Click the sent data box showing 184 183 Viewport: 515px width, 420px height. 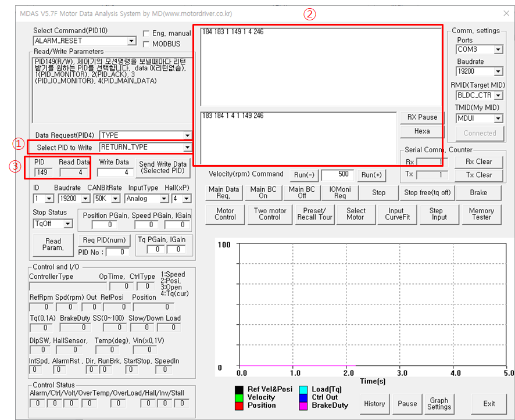click(x=321, y=67)
